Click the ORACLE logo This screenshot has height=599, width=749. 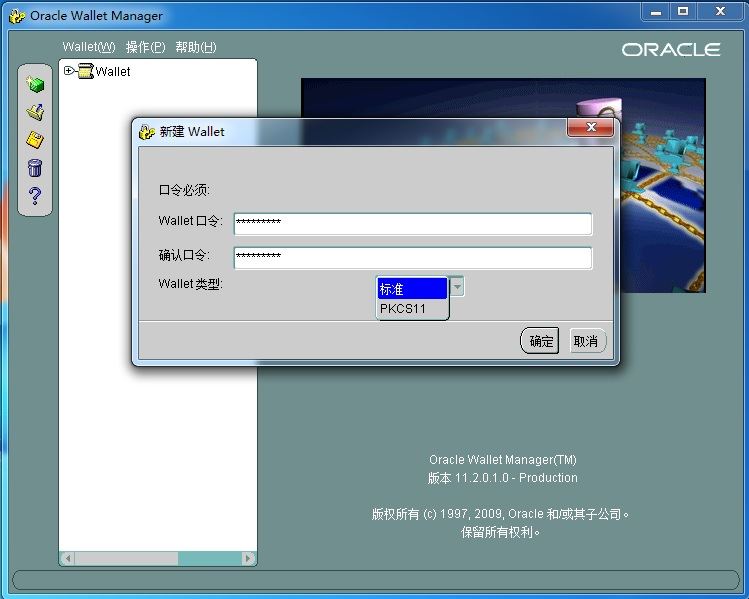click(671, 50)
